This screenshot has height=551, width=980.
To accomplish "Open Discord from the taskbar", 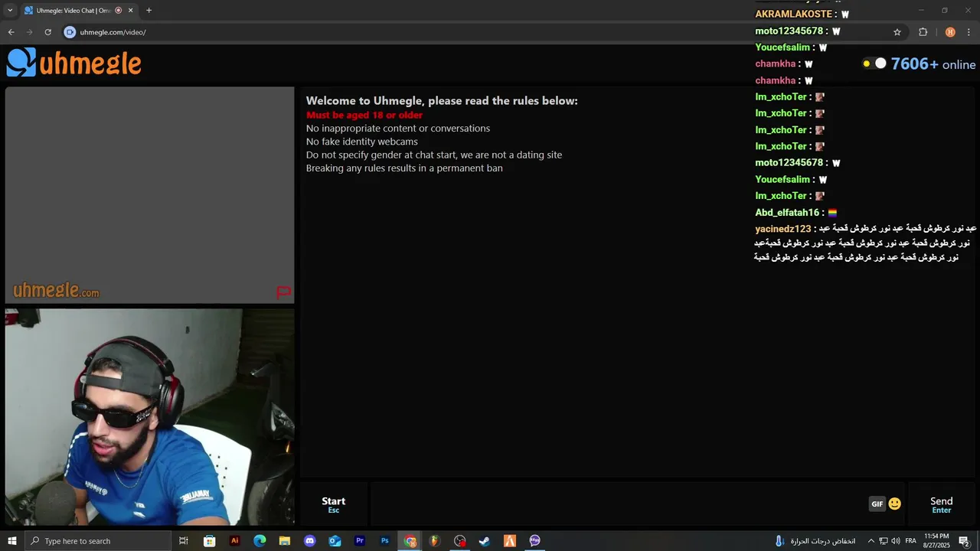I will [309, 541].
